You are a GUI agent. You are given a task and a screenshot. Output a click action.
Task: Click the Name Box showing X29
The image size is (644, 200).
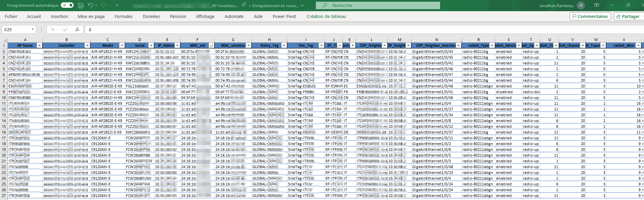point(16,29)
